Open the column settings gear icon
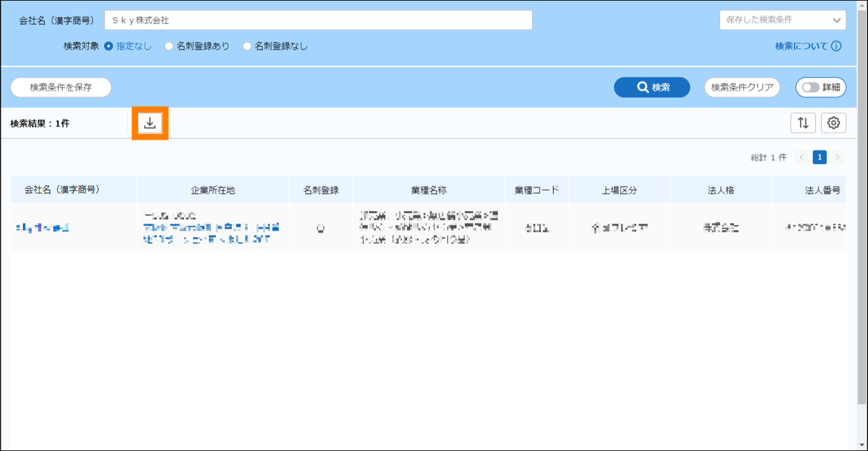 point(834,123)
